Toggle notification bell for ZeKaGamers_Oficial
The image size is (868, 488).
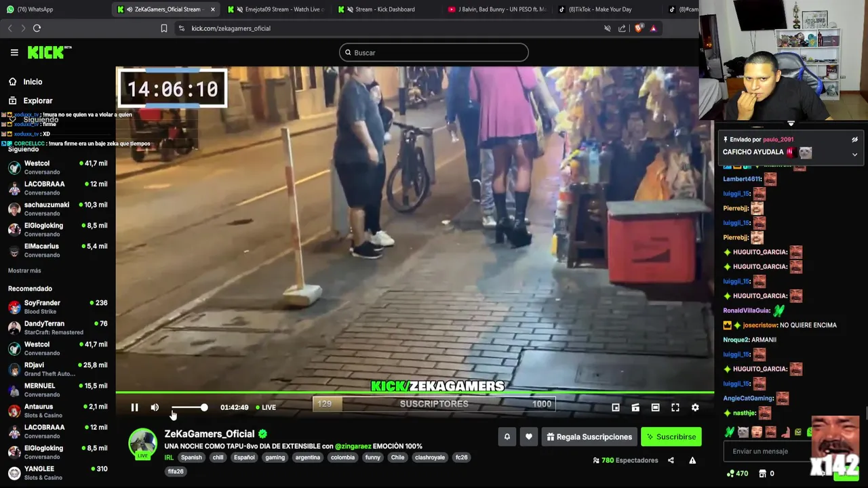coord(507,437)
